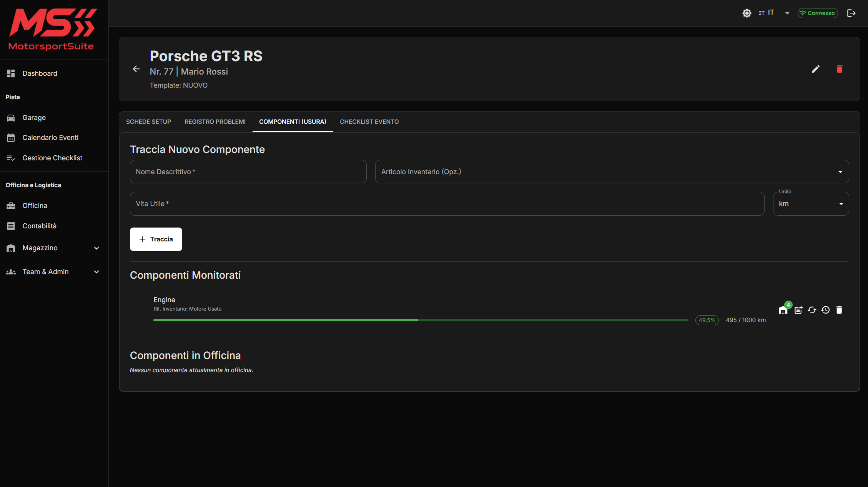The width and height of the screenshot is (868, 487).
Task: Switch to the Schede Setup tab
Action: tap(148, 121)
